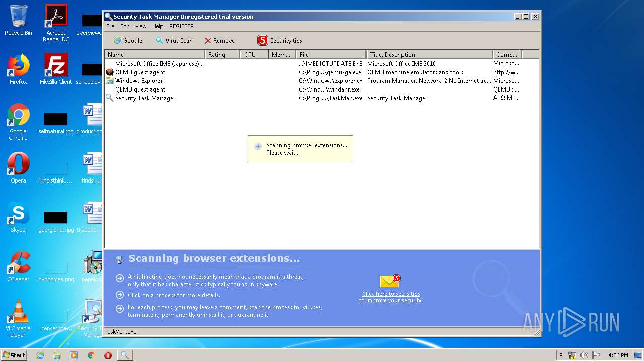Sort by the Rating column header
This screenshot has width=644, height=362.
pyautogui.click(x=222, y=54)
